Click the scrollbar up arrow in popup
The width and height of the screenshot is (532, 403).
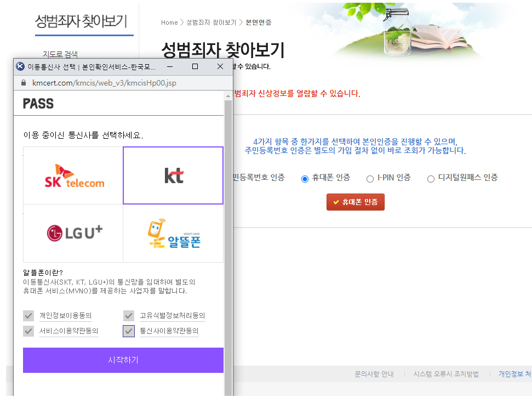pos(228,96)
